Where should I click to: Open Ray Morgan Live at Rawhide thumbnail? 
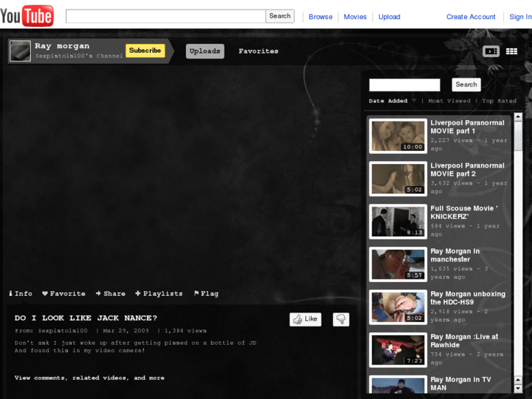pos(398,350)
